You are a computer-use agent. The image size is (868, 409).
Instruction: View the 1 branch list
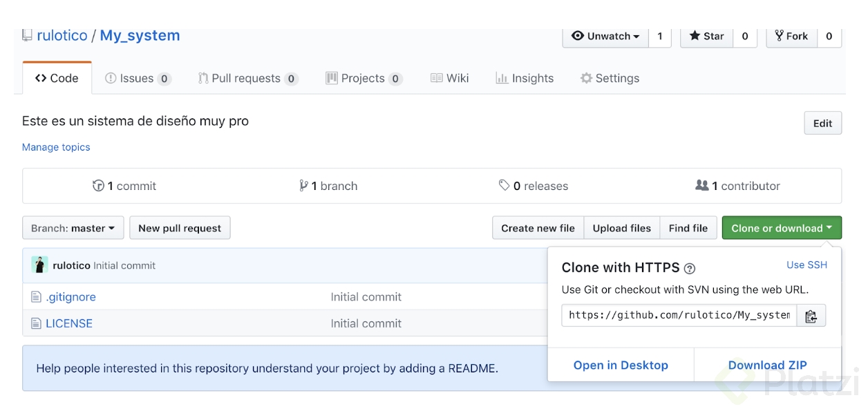coord(328,186)
